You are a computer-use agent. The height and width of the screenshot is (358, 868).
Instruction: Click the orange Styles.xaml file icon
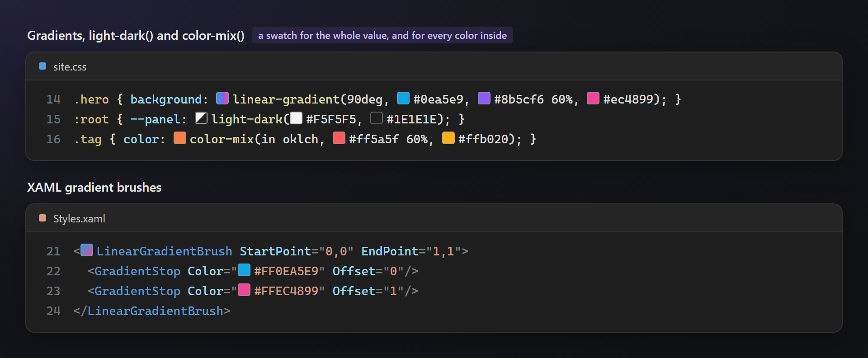point(42,218)
